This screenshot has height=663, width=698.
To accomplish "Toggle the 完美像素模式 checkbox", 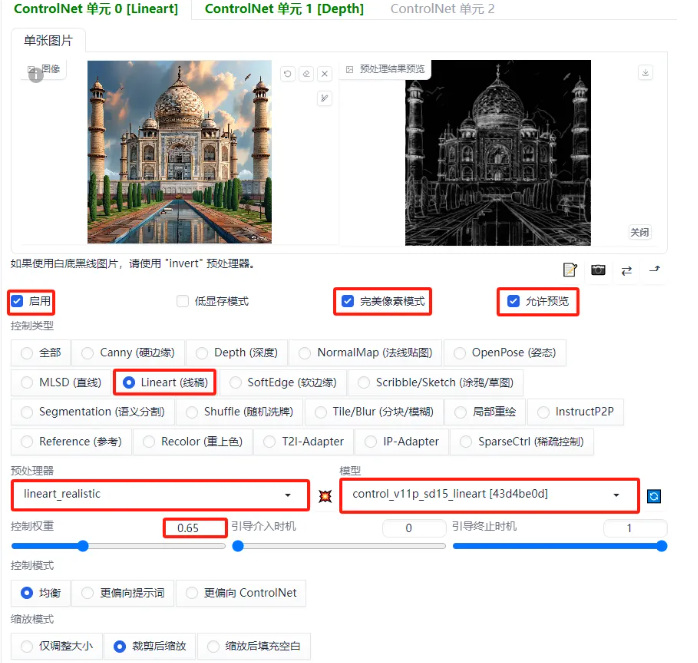I will (x=348, y=301).
